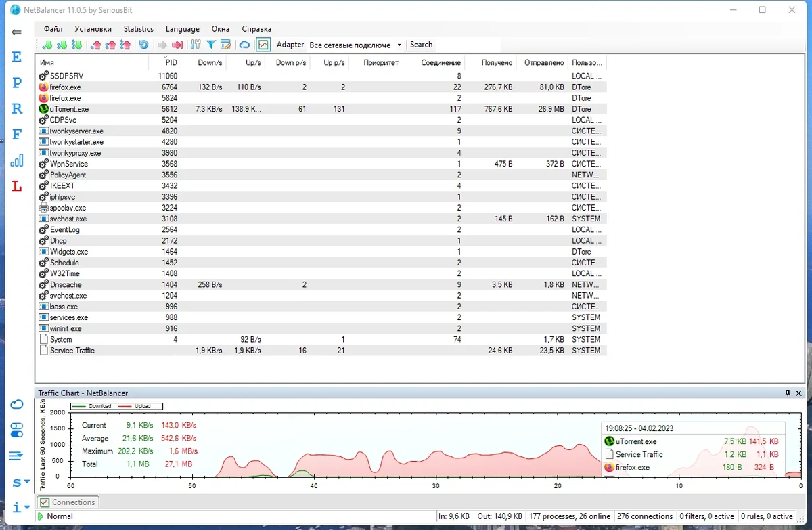The width and height of the screenshot is (812, 530).
Task: Sort by the PID column header
Action: click(165, 62)
